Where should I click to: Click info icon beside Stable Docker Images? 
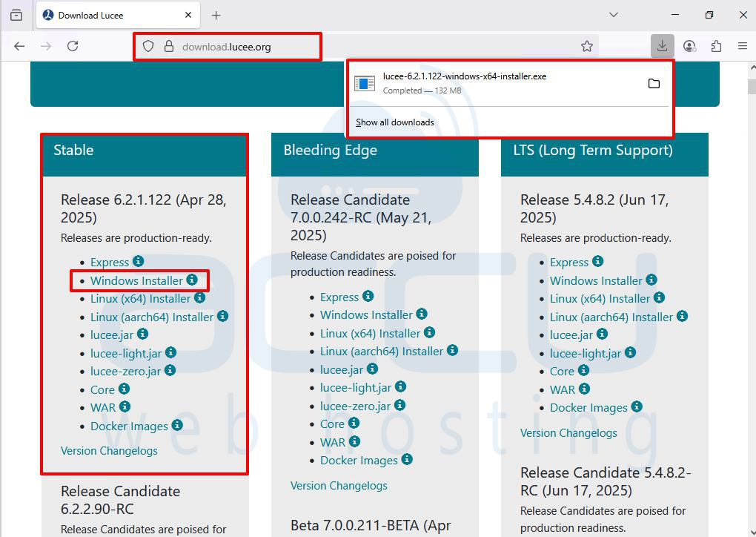click(177, 425)
